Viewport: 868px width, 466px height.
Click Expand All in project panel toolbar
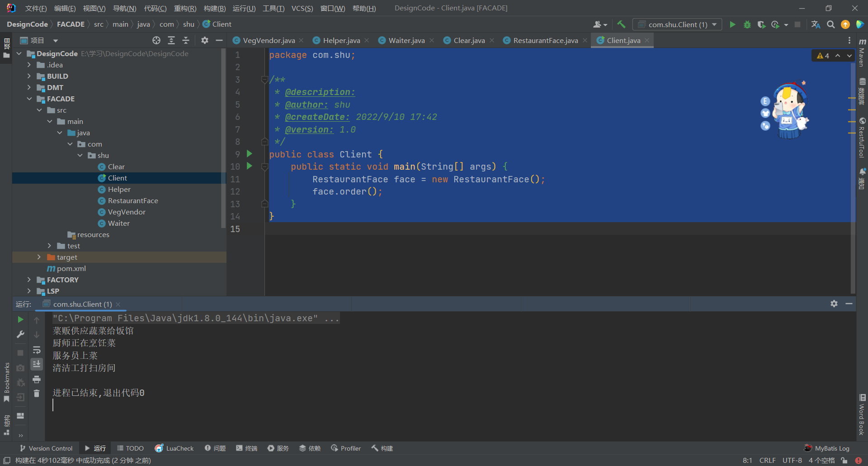tap(171, 40)
